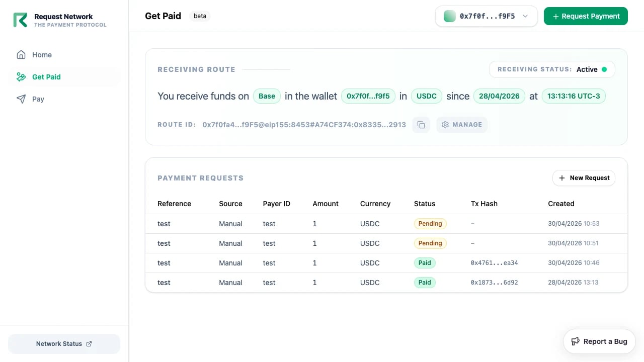Image resolution: width=644 pixels, height=362 pixels.
Task: Click the green Active status dot
Action: pos(604,69)
